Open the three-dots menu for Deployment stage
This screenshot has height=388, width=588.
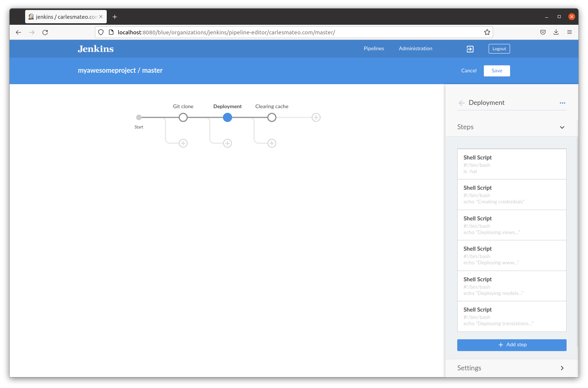click(x=562, y=103)
